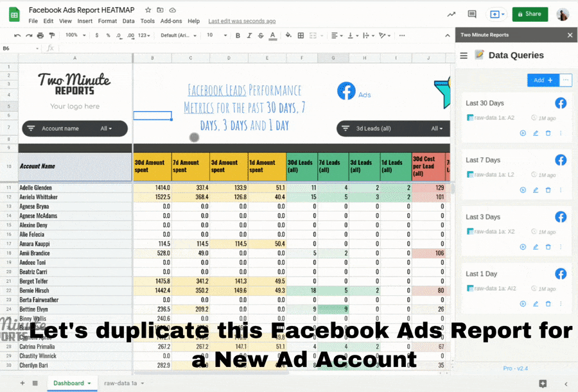Open the Edit menu
Image resolution: width=578 pixels, height=392 pixels.
[x=48, y=21]
